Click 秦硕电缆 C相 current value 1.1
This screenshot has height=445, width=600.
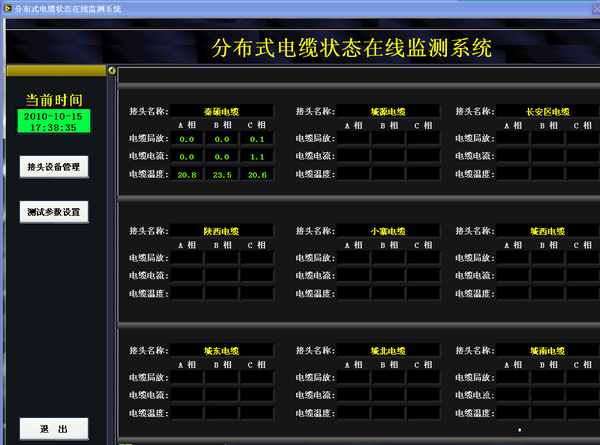[x=256, y=157]
